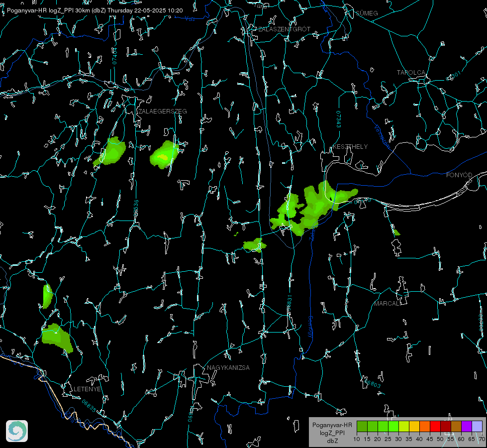Click the KESZTHELY city label

[350, 146]
